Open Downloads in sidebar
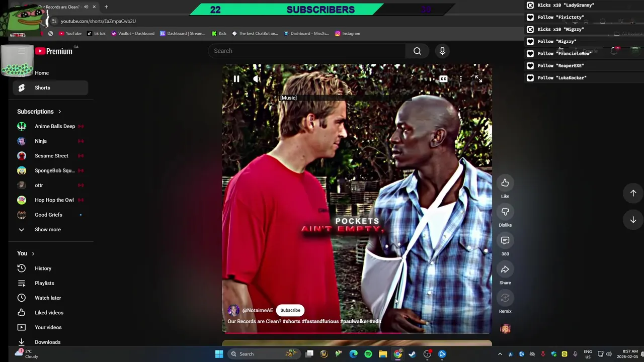This screenshot has height=362, width=644. point(50,342)
